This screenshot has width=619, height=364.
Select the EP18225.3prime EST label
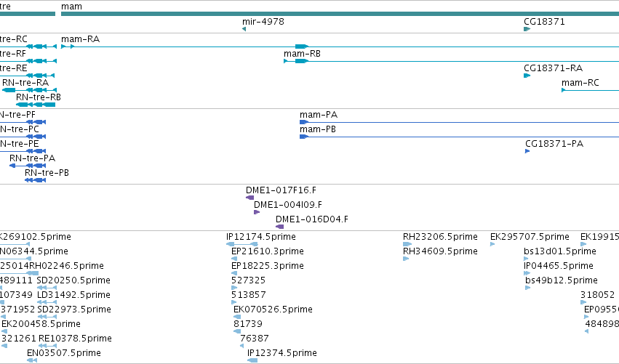pos(268,266)
